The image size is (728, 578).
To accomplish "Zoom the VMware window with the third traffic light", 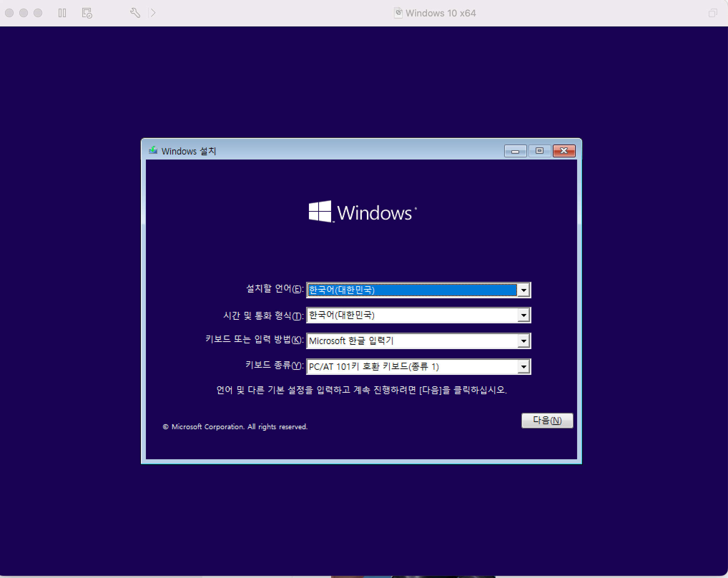I will pos(38,13).
